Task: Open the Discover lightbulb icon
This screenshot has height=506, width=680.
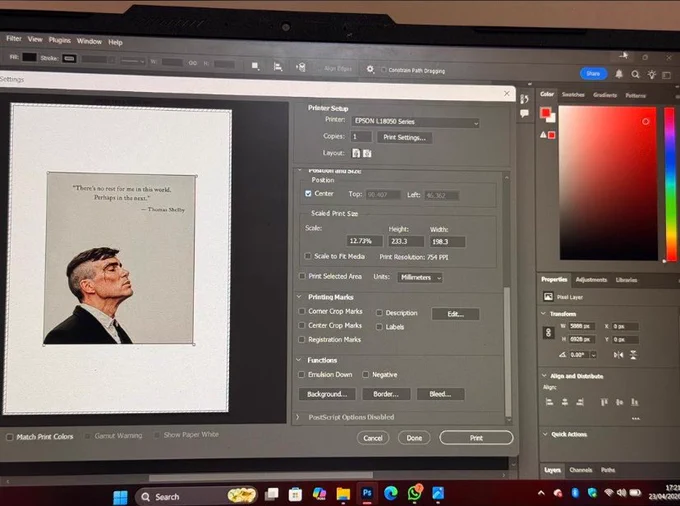Action: pos(651,75)
